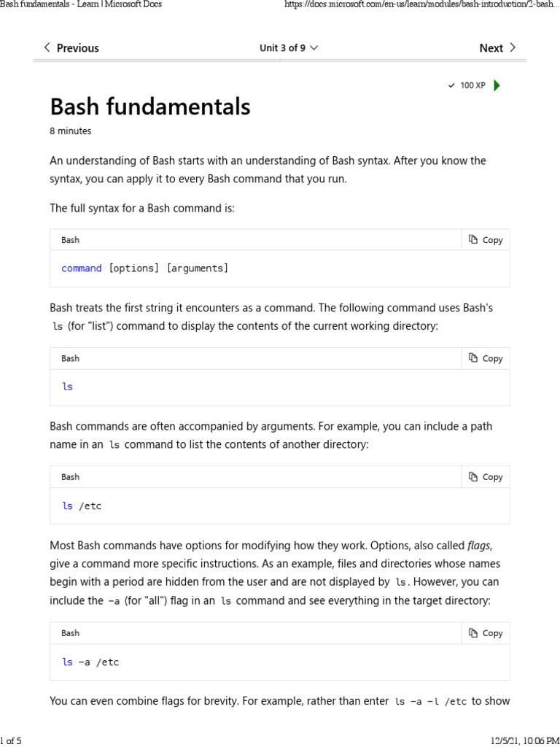
Task: Click the left chevron beside Previous
Action: (x=47, y=48)
